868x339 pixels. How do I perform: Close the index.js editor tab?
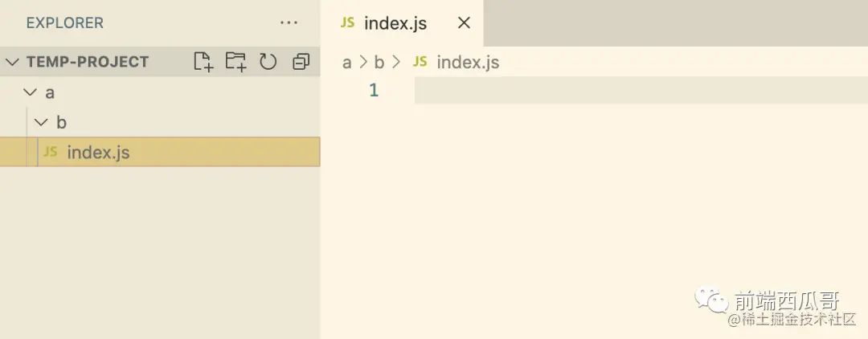pos(464,22)
